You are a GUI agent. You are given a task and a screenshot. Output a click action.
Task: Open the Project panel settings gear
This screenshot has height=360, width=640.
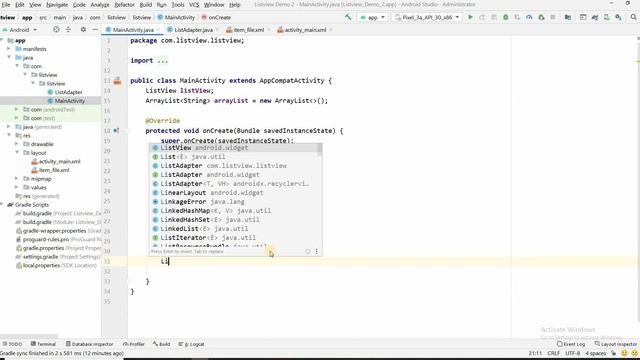(x=83, y=29)
